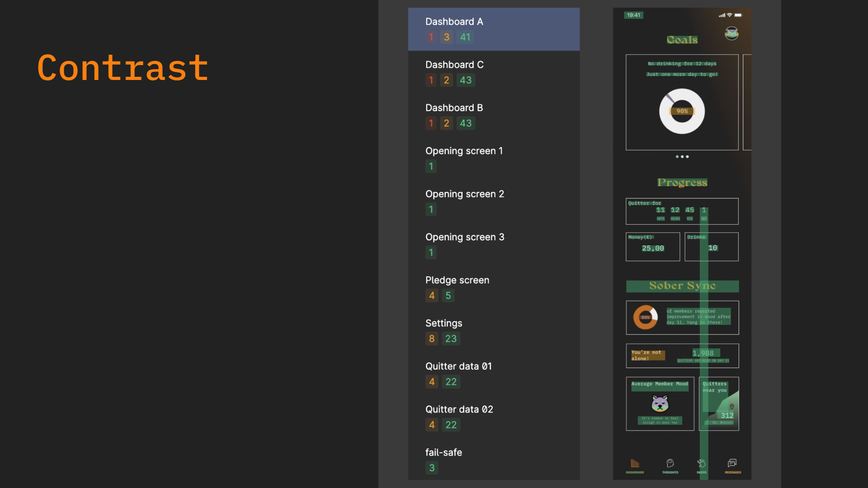The width and height of the screenshot is (868, 488).
Task: Open the Messages chat bubbles icon
Action: click(732, 463)
